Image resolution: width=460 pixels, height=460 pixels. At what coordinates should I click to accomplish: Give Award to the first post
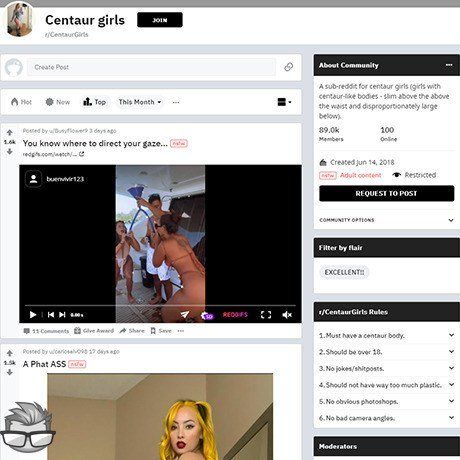[94, 331]
